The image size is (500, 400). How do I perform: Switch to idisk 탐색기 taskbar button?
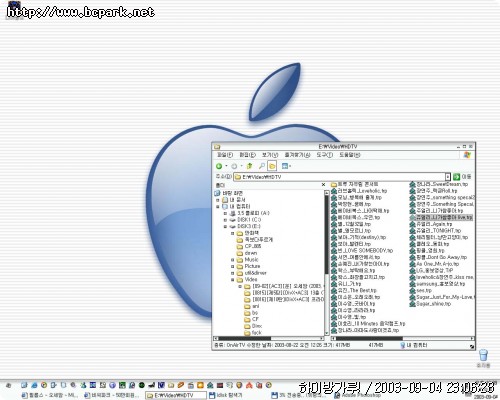[x=225, y=395]
